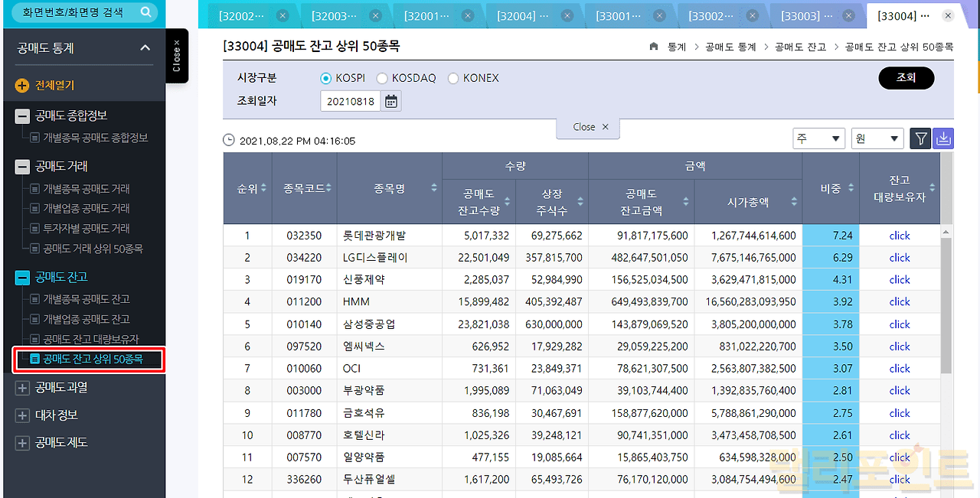
Task: Click the 'click' link for 롯데관광개발
Action: click(900, 236)
